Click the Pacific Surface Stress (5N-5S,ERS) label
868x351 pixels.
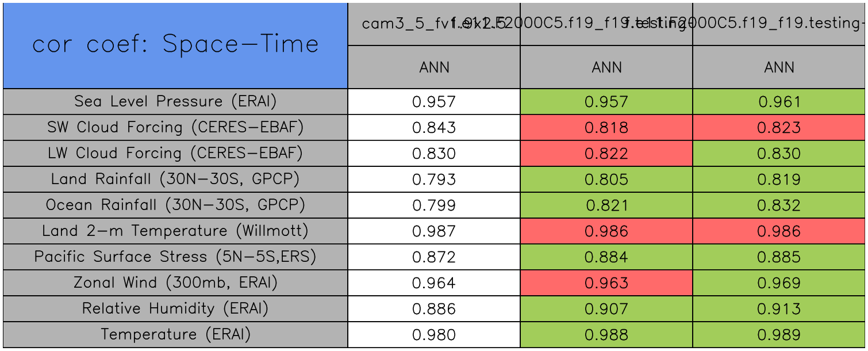pos(175,257)
